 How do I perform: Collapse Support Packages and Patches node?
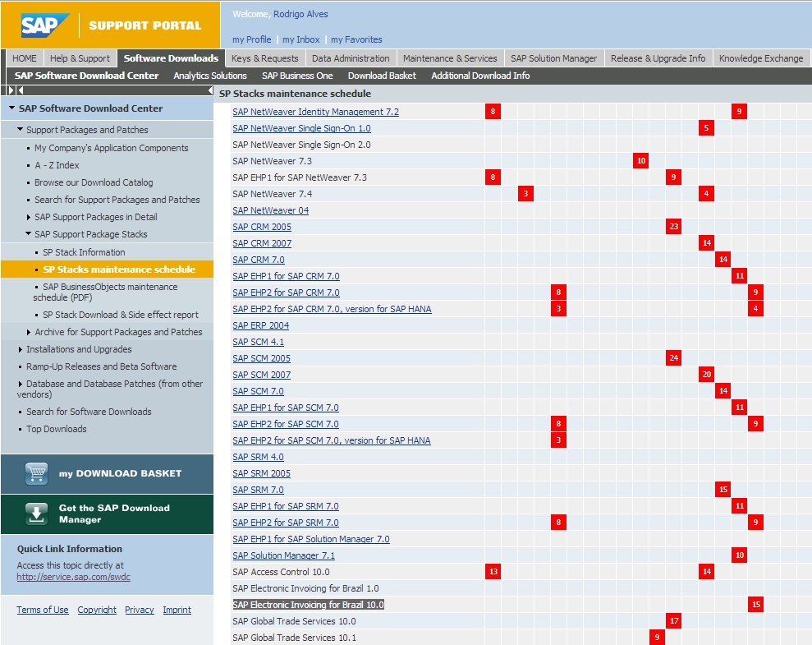pyautogui.click(x=21, y=129)
